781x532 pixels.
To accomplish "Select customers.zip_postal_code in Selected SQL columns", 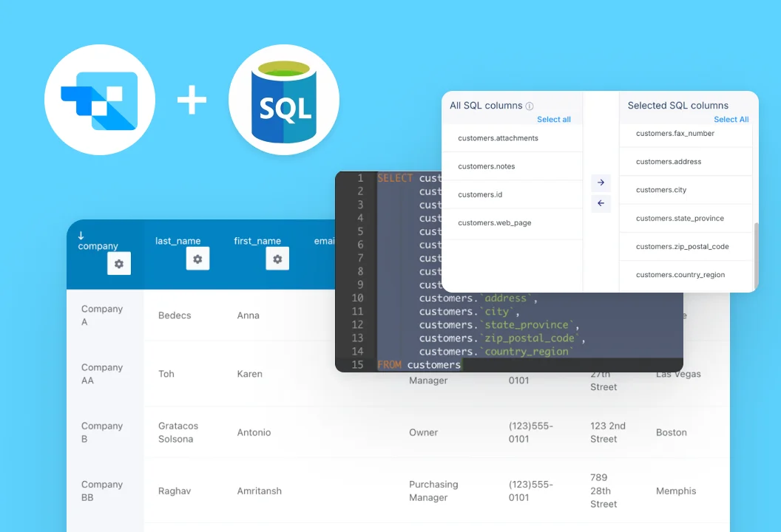I will 686,246.
